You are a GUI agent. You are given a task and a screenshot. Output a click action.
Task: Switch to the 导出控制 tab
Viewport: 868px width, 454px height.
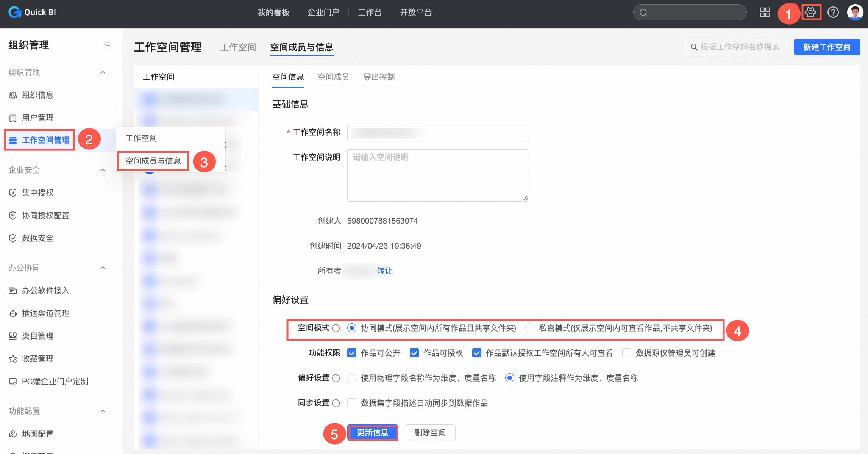coord(379,77)
